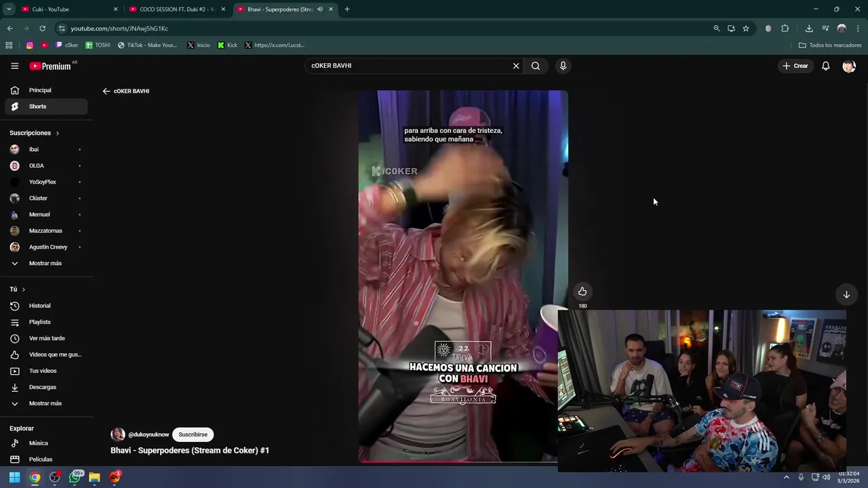Clear the search box with the X
The image size is (868, 488).
[x=516, y=66]
